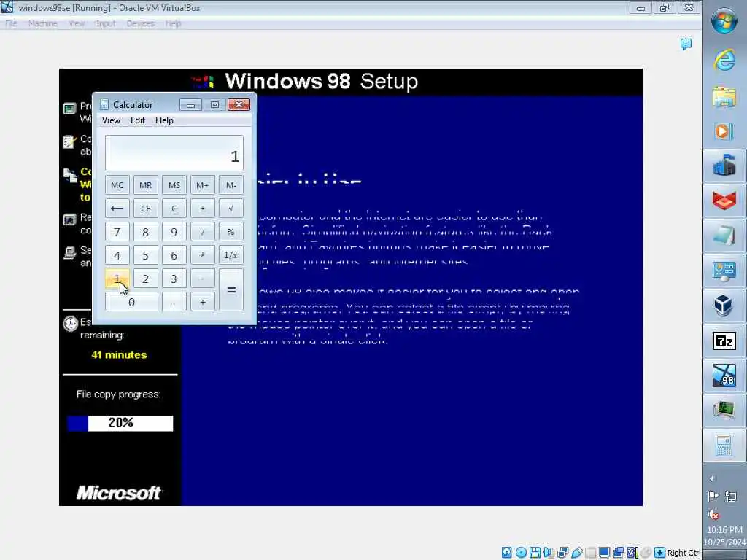Image resolution: width=747 pixels, height=560 pixels.
Task: Open the 7z taskbar button
Action: [x=724, y=341]
